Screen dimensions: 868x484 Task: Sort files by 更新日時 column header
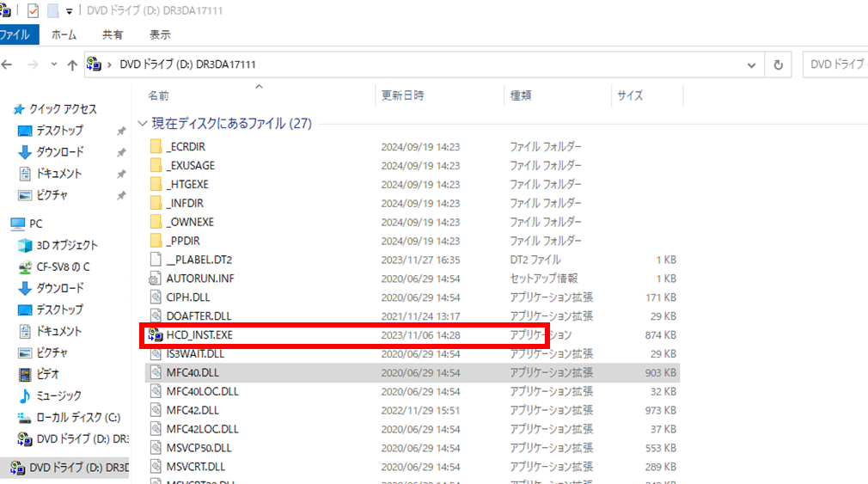[x=402, y=95]
